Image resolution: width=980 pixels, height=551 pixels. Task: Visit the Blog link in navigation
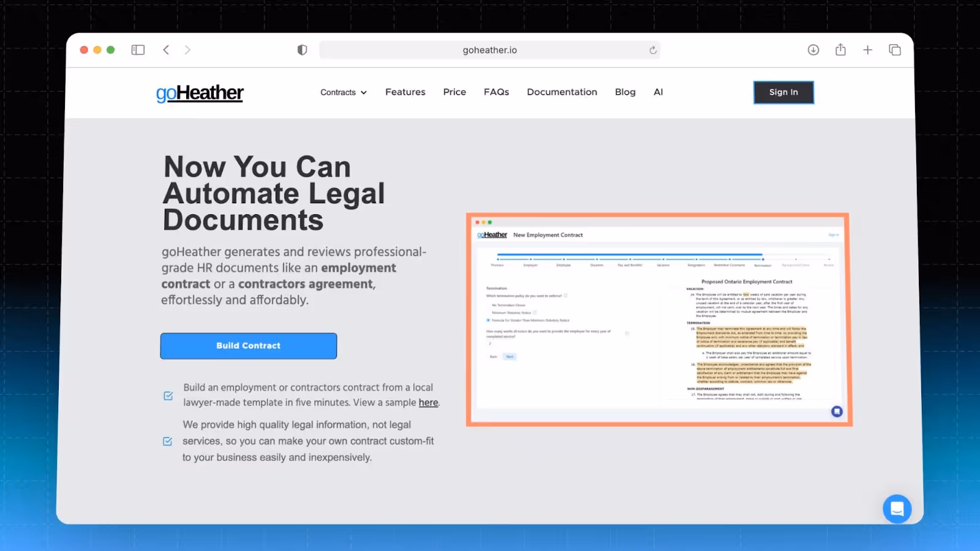tap(625, 92)
